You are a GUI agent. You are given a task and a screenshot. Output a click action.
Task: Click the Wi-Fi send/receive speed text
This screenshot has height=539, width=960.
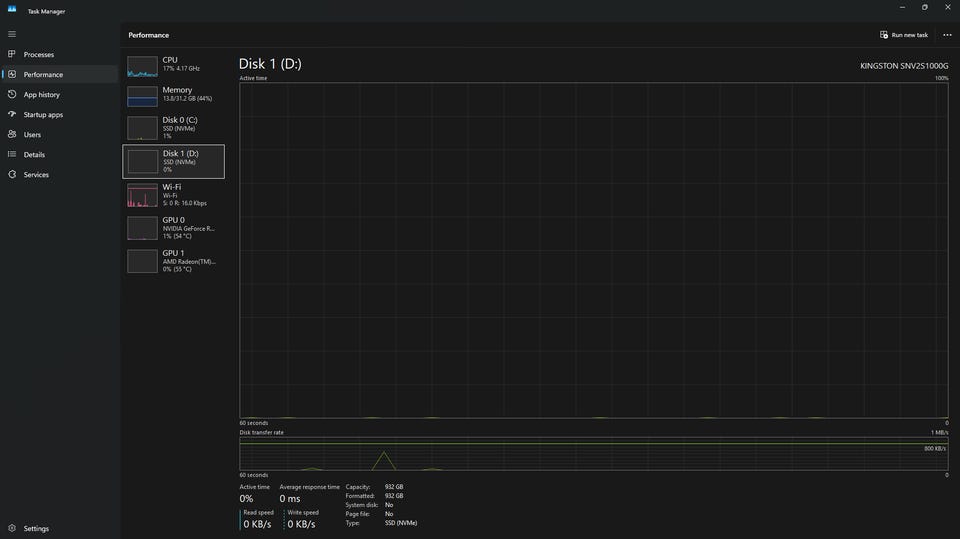184,203
